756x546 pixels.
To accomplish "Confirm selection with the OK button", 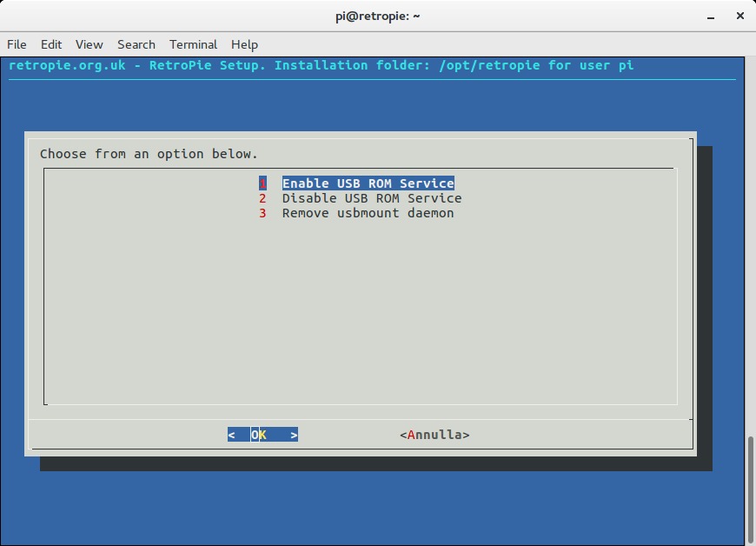I will (262, 434).
